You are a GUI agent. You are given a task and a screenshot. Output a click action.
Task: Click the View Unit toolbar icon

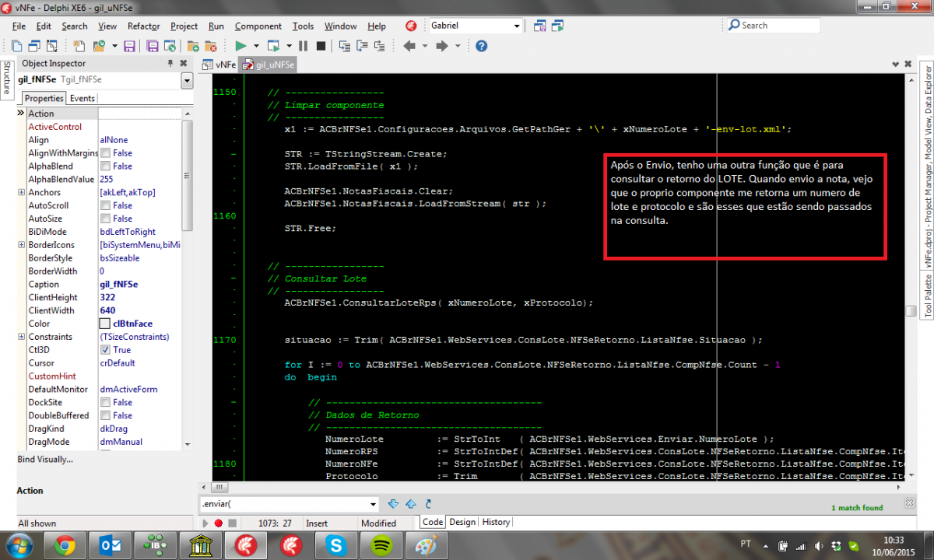(x=16, y=46)
